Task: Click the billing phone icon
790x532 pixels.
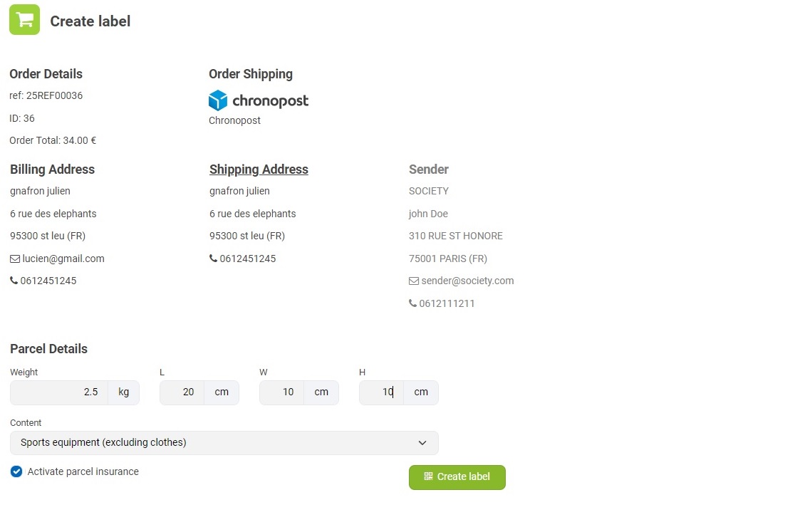Action: click(x=14, y=281)
